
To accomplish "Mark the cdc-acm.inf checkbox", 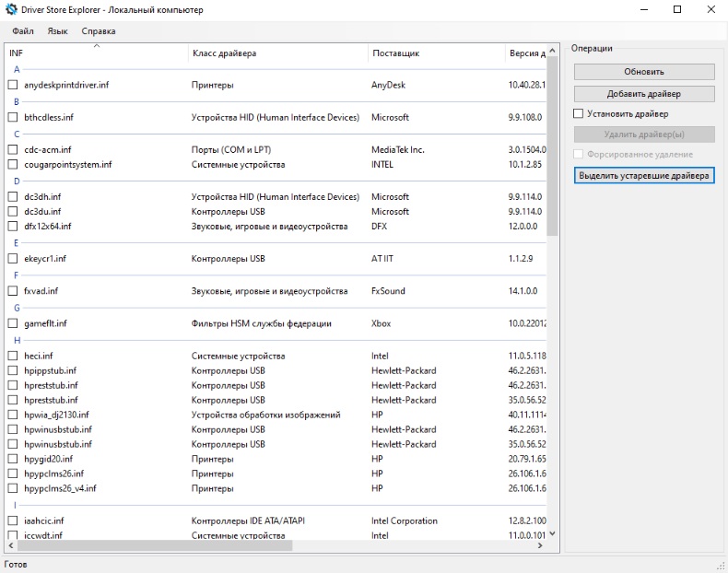I will 13,149.
